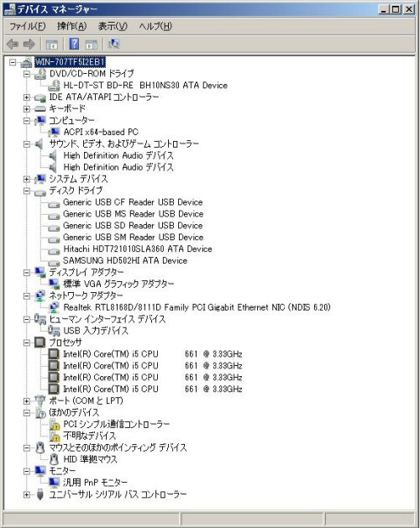Viewport: 420px width, 528px height.
Task: Select SAMSUNG HD502HI ATA Device
Action: pos(125,260)
